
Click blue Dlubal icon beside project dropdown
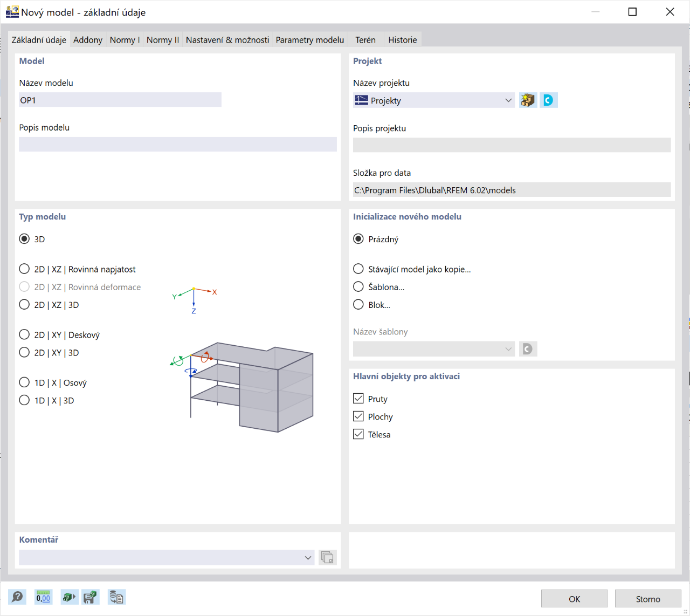pyautogui.click(x=548, y=100)
